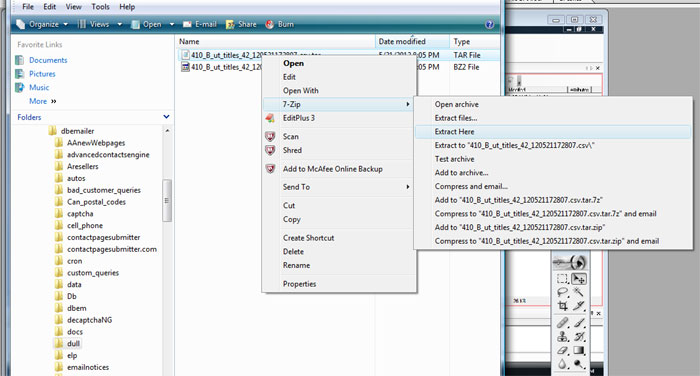This screenshot has width=700, height=376.
Task: Select the Gradient tool in Photoshop toolbox
Action: tap(579, 351)
